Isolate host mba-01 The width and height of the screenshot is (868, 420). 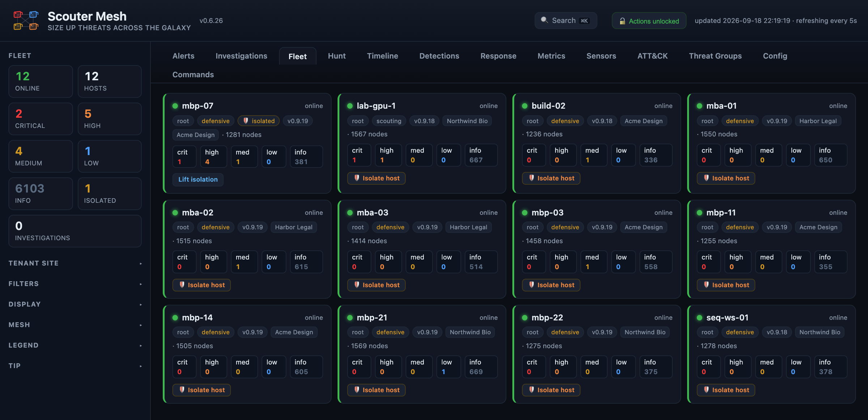coord(726,178)
